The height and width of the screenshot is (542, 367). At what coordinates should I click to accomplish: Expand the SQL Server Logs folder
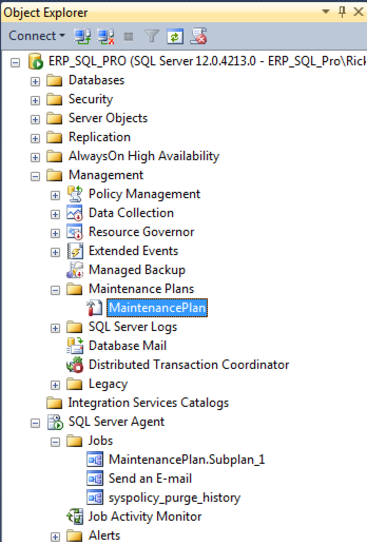[x=55, y=328]
